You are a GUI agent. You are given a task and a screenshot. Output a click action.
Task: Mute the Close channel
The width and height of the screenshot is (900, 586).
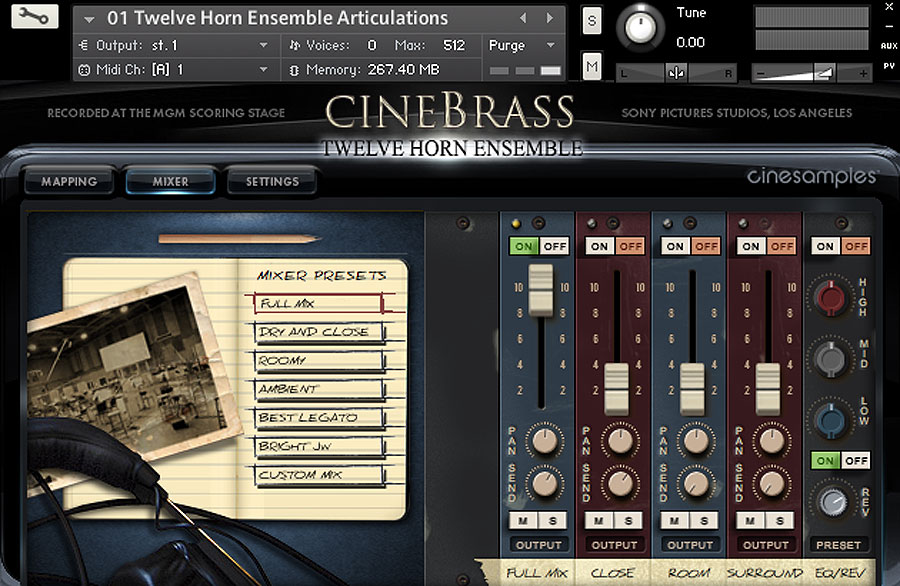(599, 521)
